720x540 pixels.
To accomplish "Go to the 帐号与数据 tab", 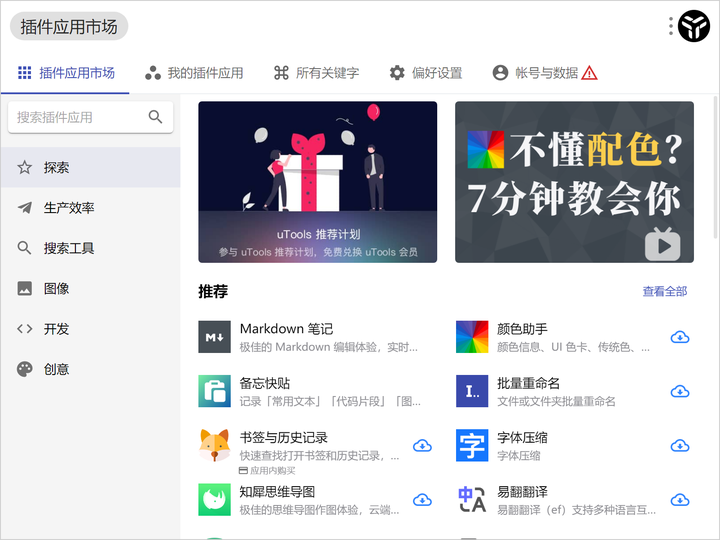I will click(x=545, y=73).
